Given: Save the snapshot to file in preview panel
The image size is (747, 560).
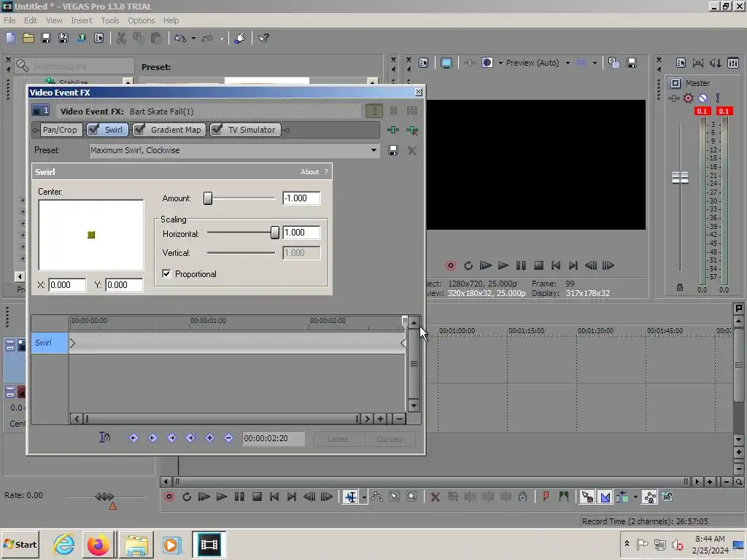Looking at the screenshot, I should click(632, 63).
